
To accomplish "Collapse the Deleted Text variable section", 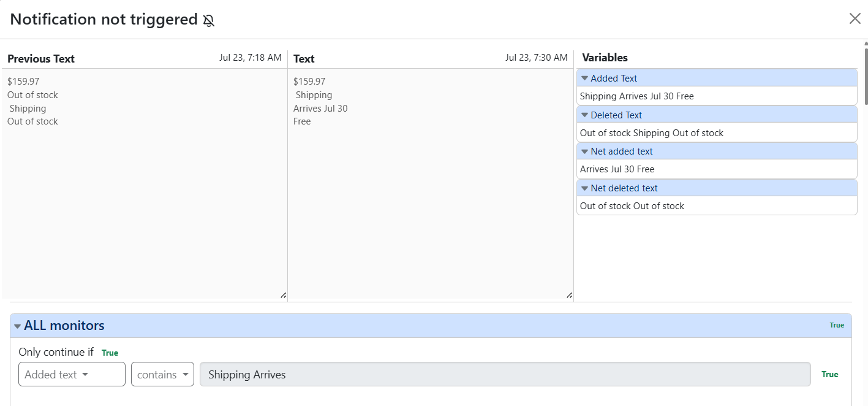I will tap(717, 115).
